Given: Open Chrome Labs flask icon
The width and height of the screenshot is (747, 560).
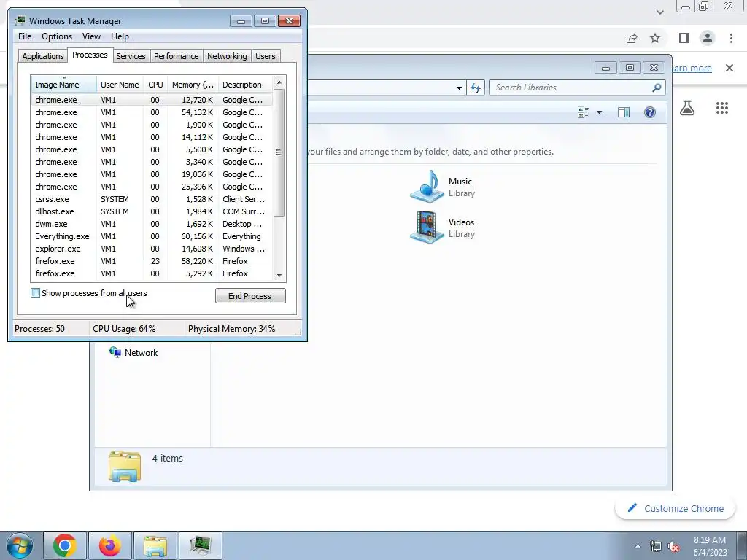Looking at the screenshot, I should (687, 108).
